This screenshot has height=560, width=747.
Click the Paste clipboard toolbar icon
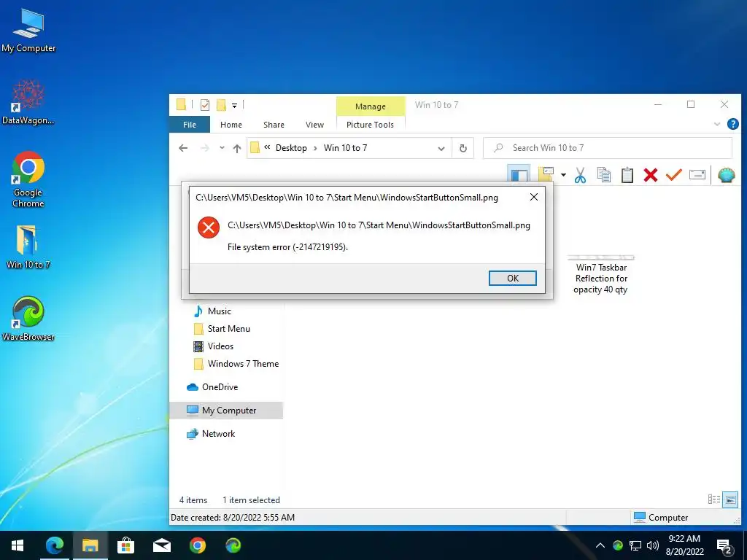[627, 175]
